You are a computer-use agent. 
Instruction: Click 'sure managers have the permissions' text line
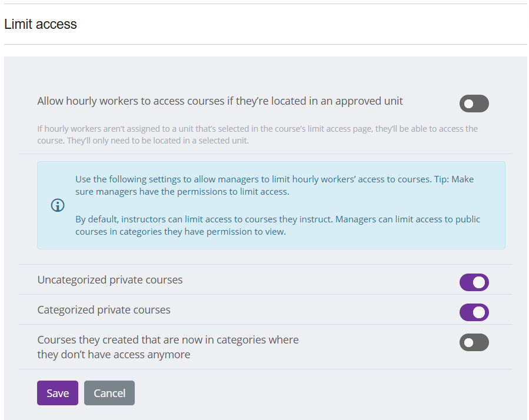pos(182,192)
